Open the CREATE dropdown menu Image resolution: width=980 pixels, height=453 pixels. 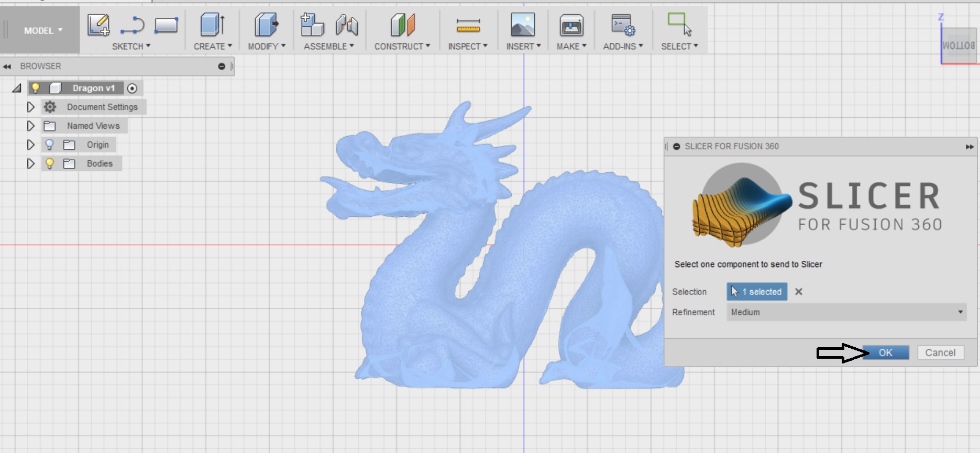click(x=213, y=46)
